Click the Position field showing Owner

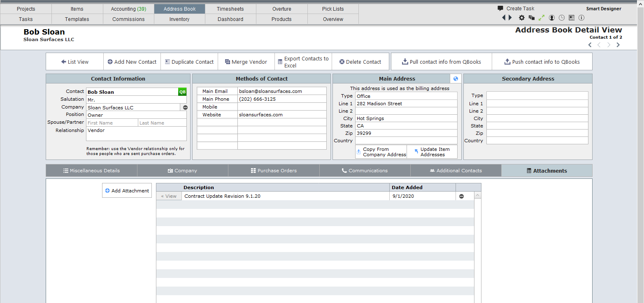pos(136,115)
